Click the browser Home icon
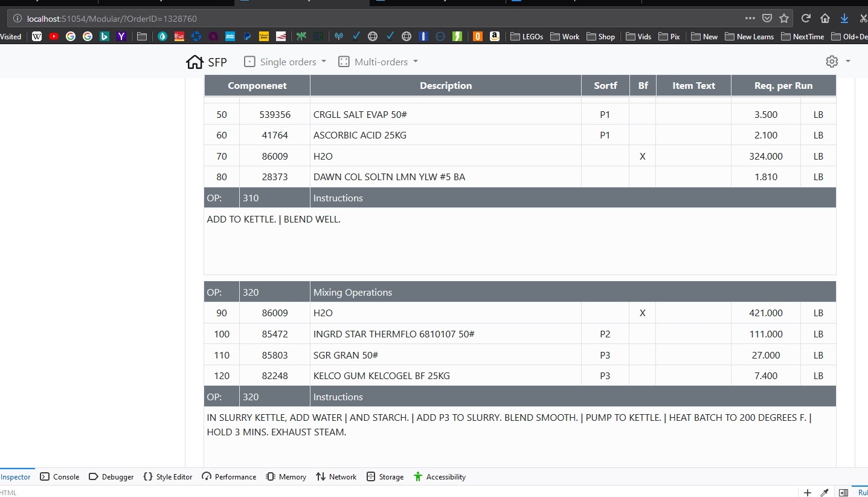Viewport: 868px width, 497px height. [825, 18]
